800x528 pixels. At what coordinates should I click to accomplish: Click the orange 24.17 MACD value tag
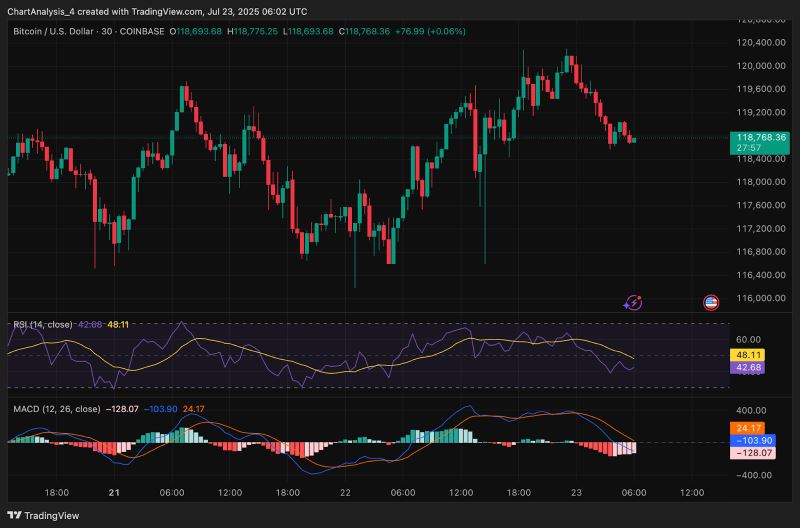point(750,428)
